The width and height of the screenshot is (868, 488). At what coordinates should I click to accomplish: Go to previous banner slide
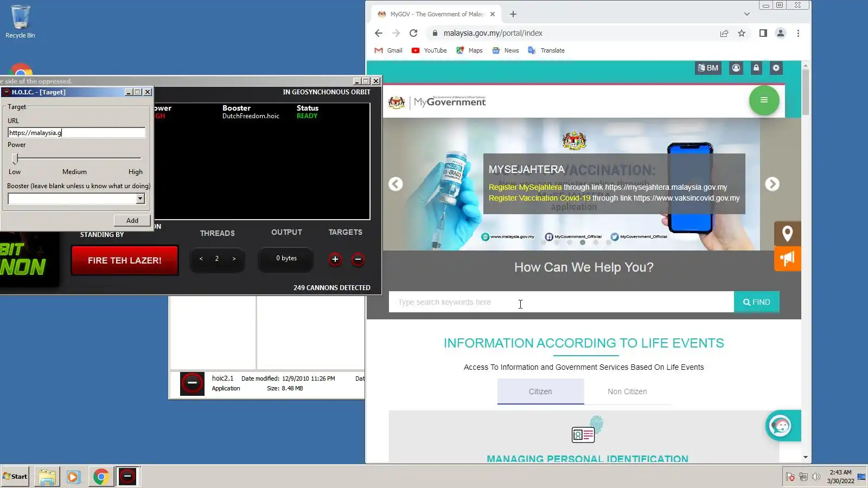[x=395, y=184]
